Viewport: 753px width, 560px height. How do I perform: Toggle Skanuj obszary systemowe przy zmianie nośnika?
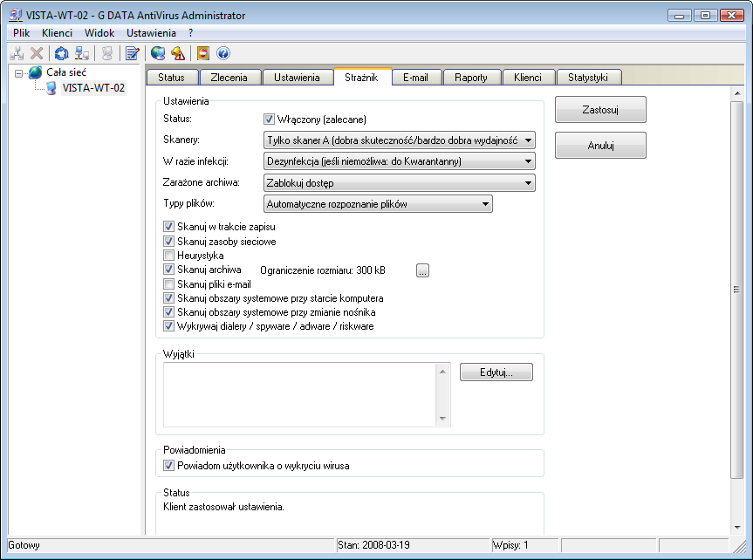click(168, 312)
